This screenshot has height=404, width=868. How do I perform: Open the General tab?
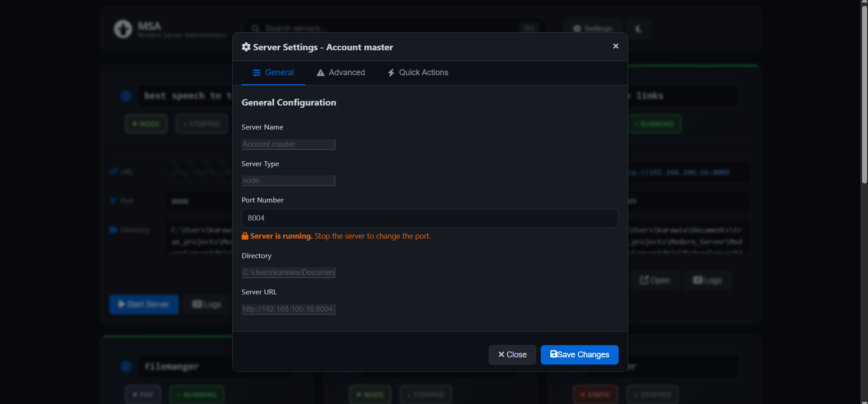pyautogui.click(x=273, y=72)
